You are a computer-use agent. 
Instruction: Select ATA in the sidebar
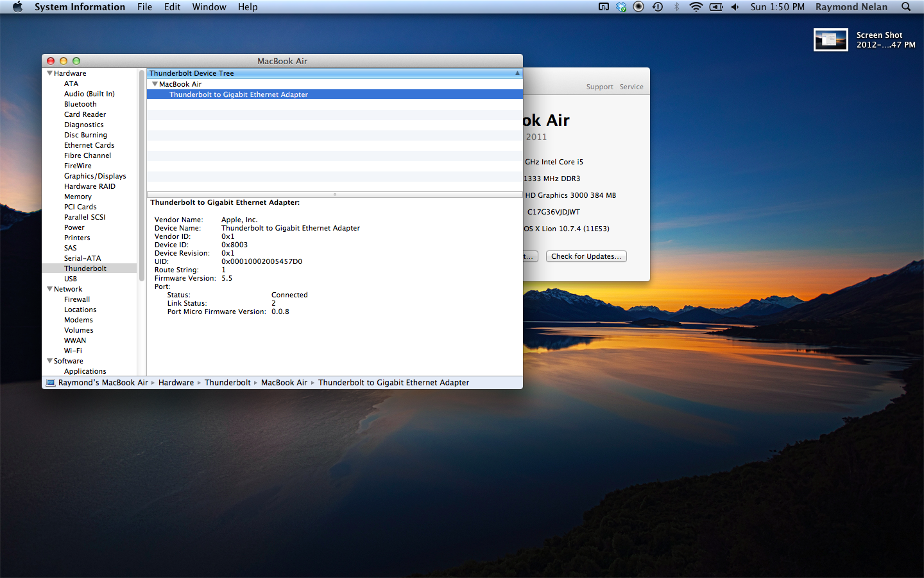click(71, 83)
